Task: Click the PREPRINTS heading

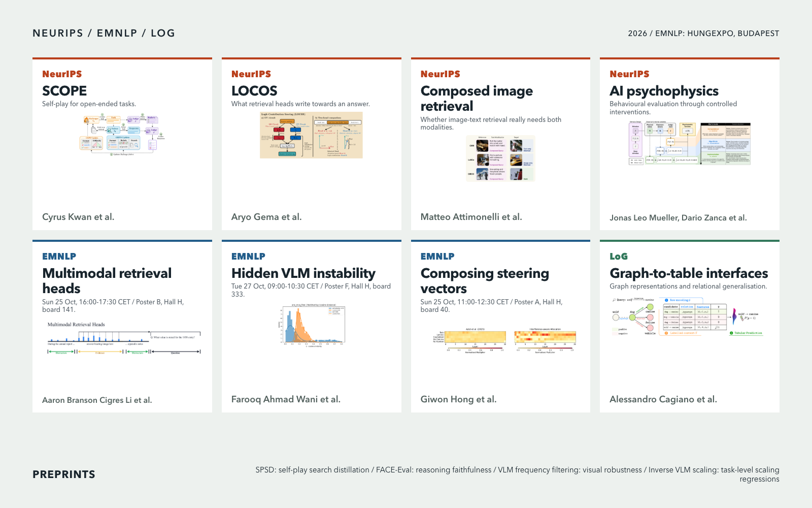Action: 64,474
